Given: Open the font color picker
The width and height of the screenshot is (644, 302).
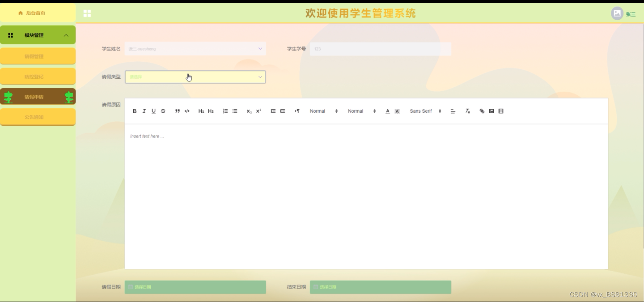Looking at the screenshot, I should pyautogui.click(x=388, y=111).
